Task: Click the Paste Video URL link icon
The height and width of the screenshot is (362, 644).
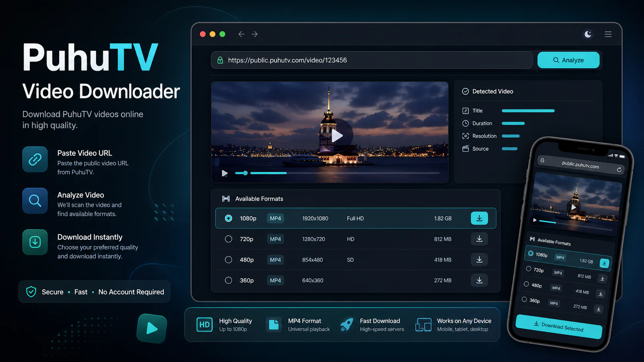Action: [x=35, y=159]
